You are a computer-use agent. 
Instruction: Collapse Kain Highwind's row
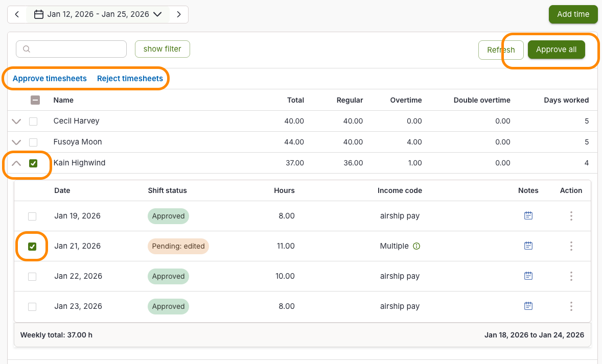[x=16, y=163]
